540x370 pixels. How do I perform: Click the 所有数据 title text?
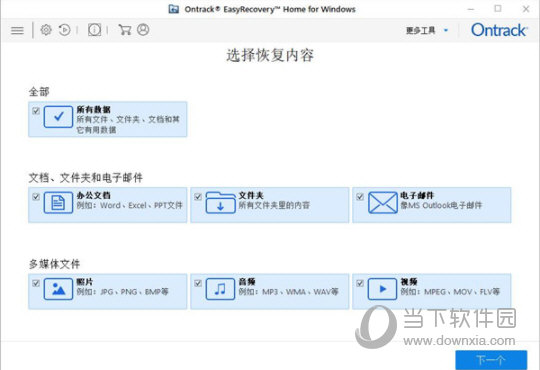click(93, 110)
